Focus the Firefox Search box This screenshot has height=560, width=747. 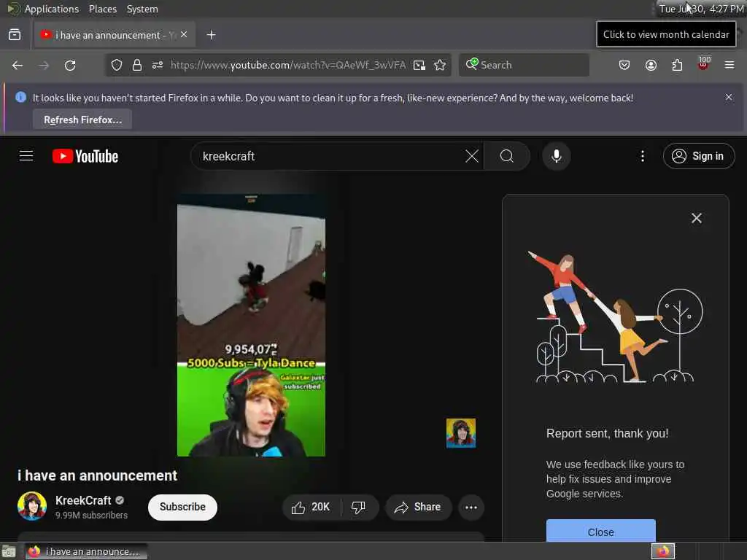524,65
